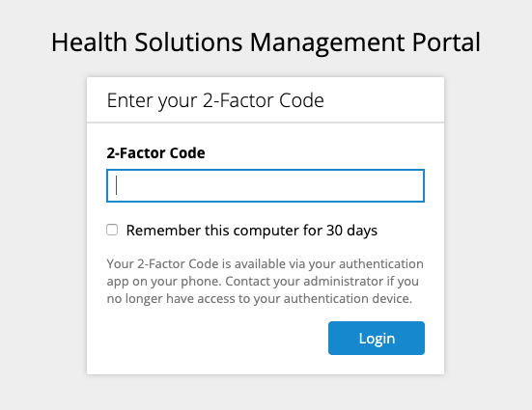The image size is (532, 410).
Task: Click '30 days' in the remember option text
Action: click(351, 231)
